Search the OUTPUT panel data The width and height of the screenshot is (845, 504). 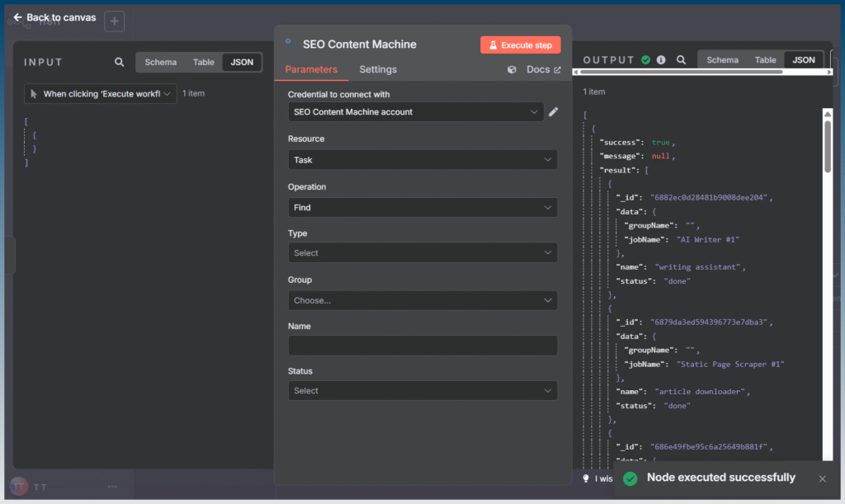click(681, 59)
